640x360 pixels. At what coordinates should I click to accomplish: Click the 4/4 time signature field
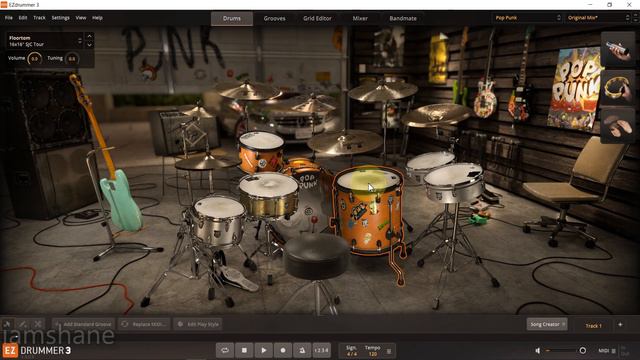[x=351, y=354]
